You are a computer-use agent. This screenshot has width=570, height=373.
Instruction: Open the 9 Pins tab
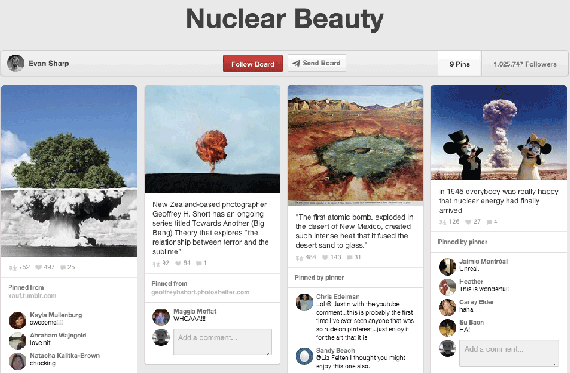[x=459, y=64]
